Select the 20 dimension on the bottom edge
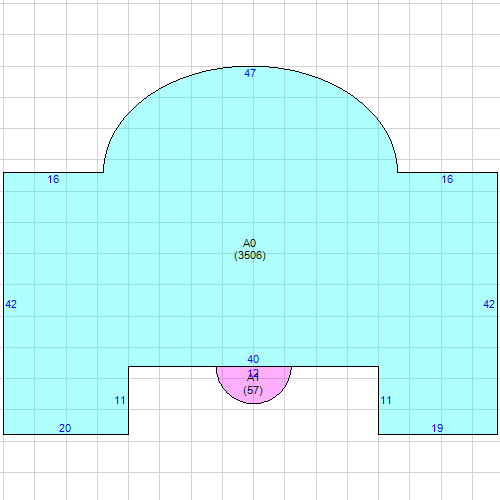Image resolution: width=500 pixels, height=500 pixels. point(65,428)
